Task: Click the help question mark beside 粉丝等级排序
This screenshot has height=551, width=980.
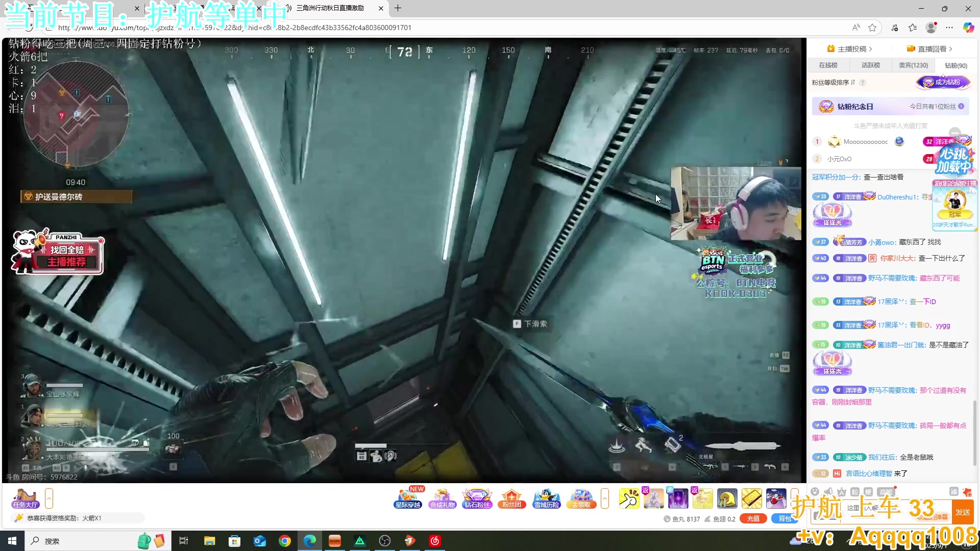Action: pos(863,83)
